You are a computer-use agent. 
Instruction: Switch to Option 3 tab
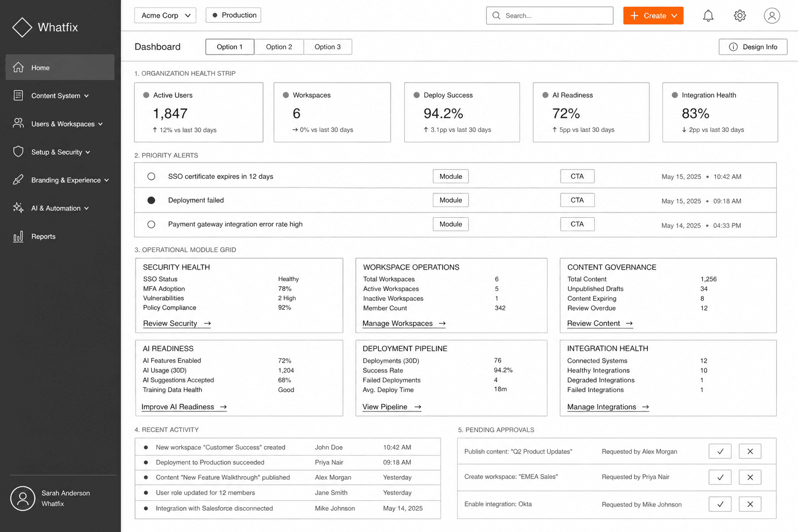click(328, 47)
